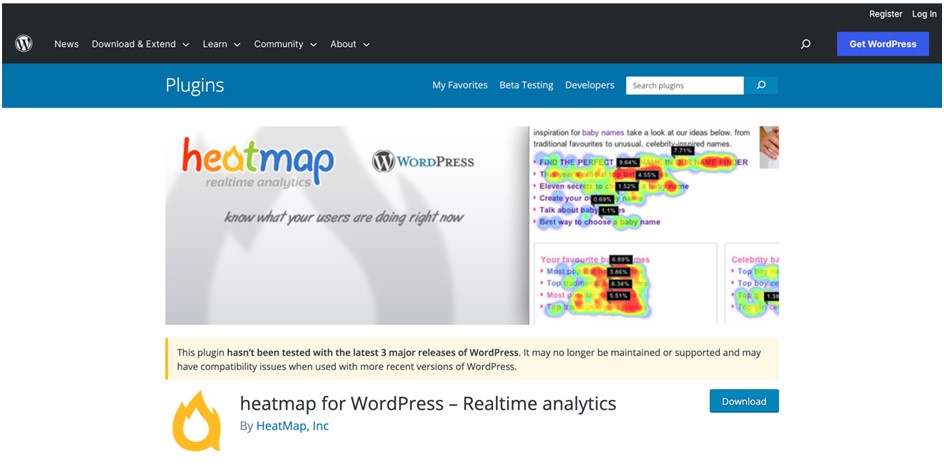Open the HeatMap, Inc author link
The image size is (944, 470).
293,426
